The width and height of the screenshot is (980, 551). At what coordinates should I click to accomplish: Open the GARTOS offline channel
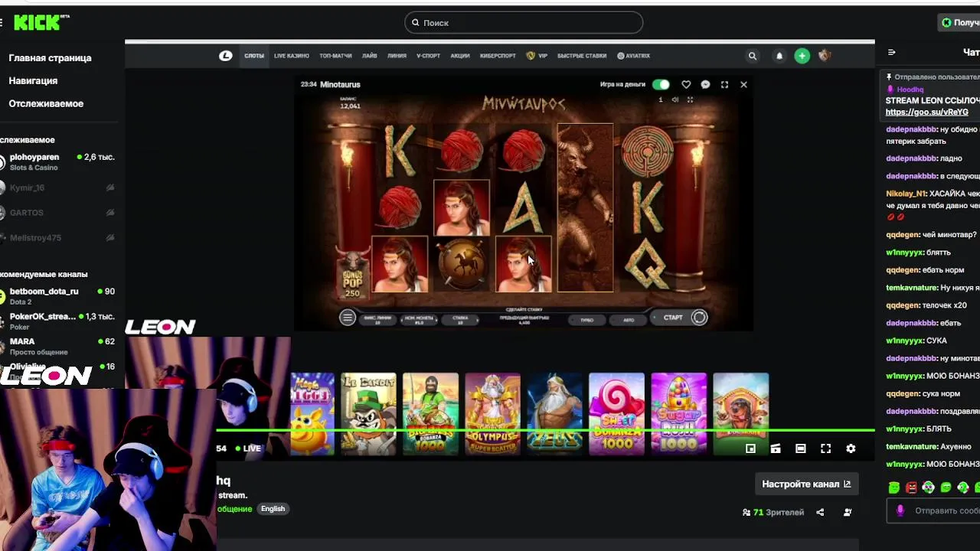[x=58, y=213]
